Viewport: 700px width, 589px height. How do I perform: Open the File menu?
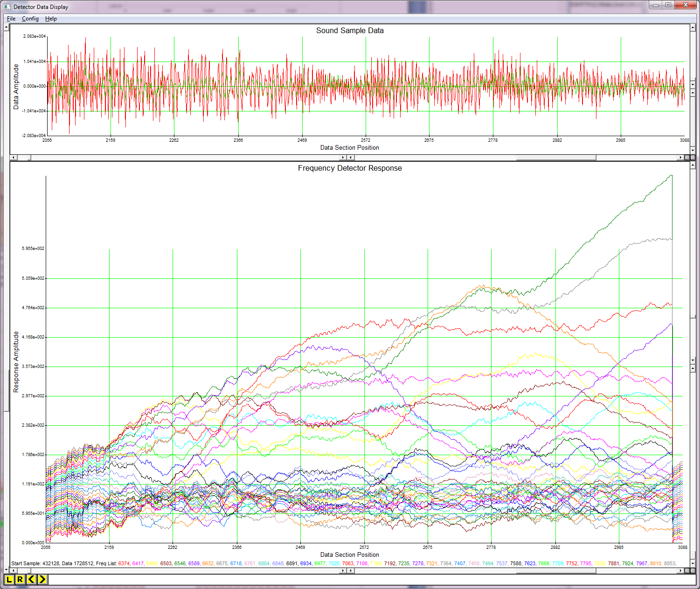(x=11, y=19)
